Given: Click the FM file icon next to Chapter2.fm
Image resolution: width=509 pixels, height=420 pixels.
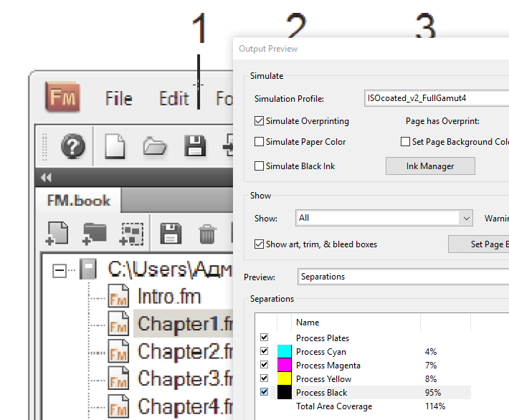Looking at the screenshot, I should tap(118, 351).
